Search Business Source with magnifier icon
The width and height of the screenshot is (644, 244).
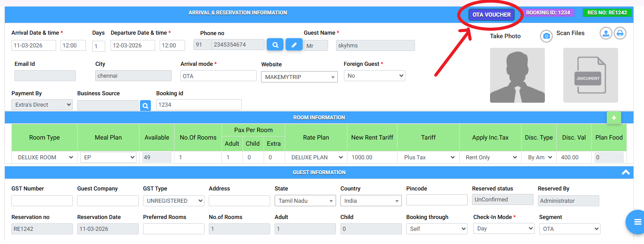click(145, 106)
